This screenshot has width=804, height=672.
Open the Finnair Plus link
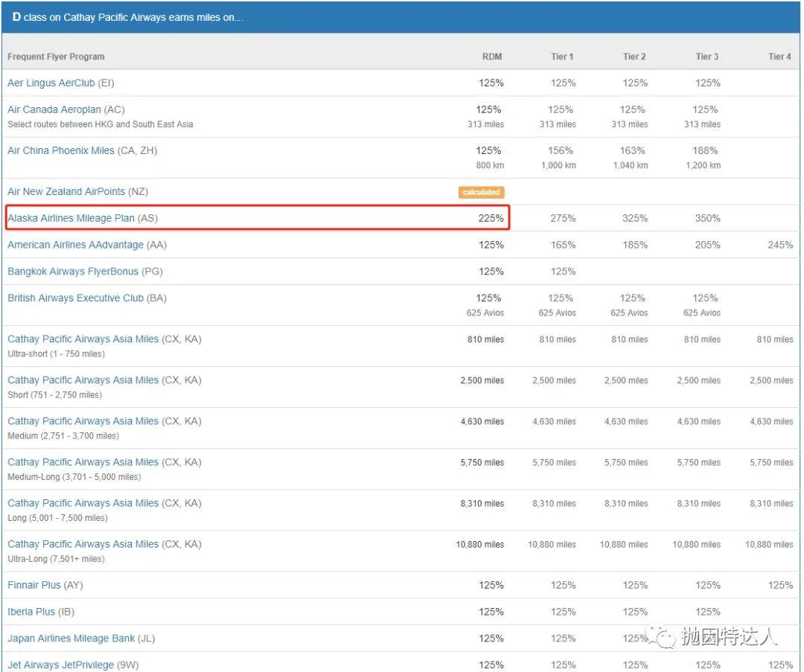tap(33, 586)
